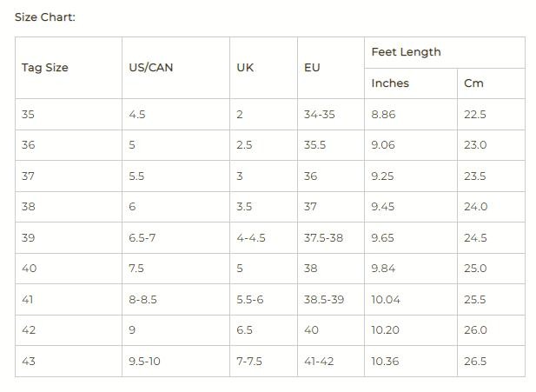Select tag size 35 cell
Viewport: 536px width, 392px height.
29,115
